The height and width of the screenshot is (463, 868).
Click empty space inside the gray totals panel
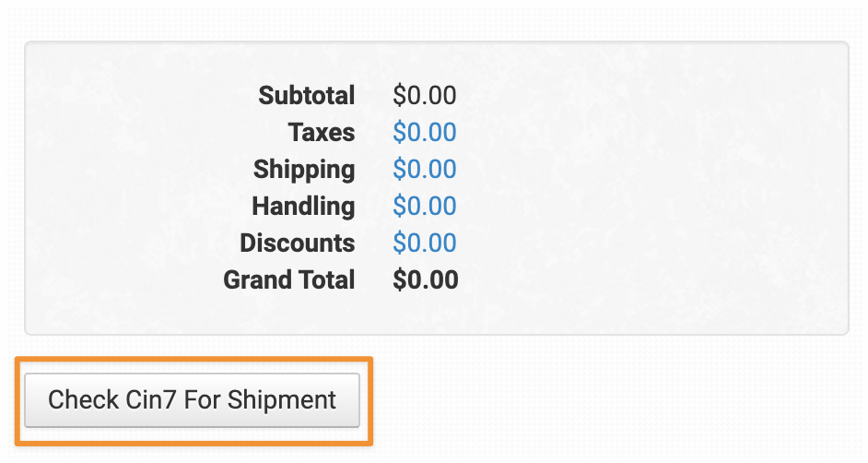point(663,184)
